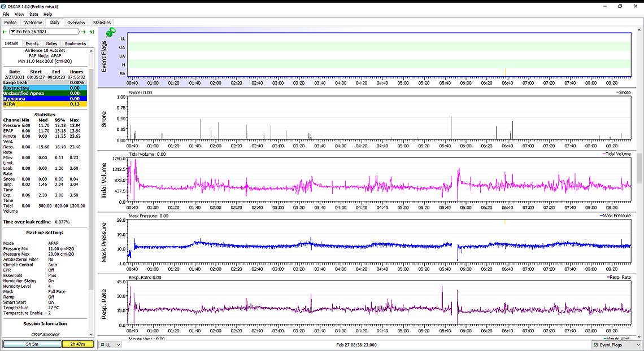Open the Help menu
The height and width of the screenshot is (351, 644).
(x=47, y=14)
